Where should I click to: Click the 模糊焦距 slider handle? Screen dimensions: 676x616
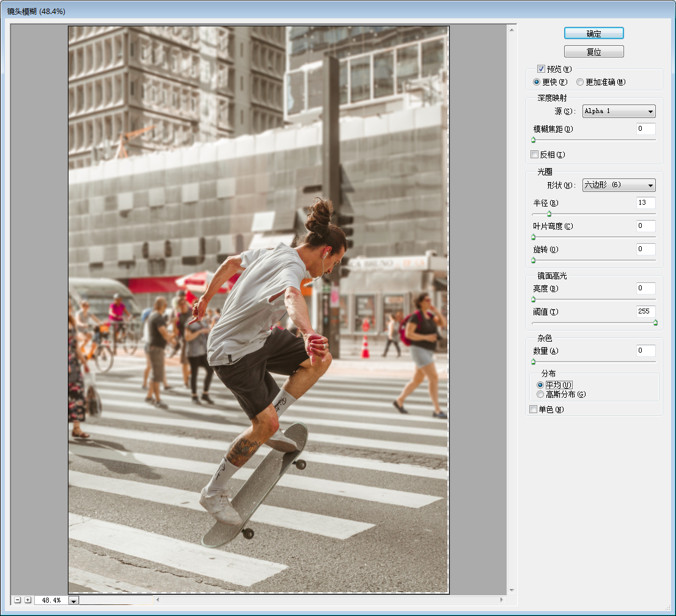(x=534, y=140)
